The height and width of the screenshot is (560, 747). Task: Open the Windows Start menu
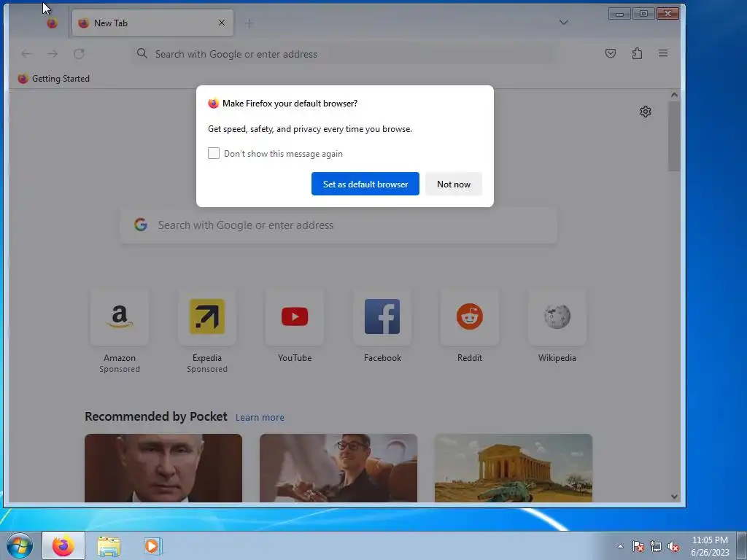coord(20,545)
